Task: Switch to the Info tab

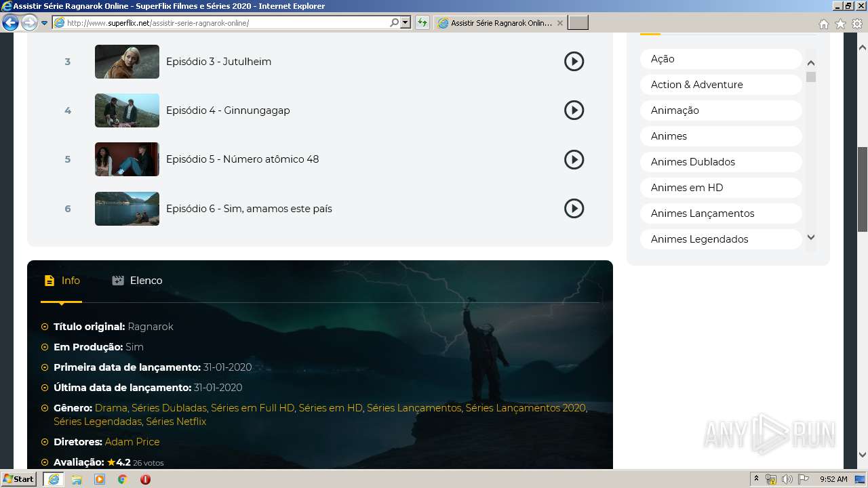Action: pos(62,281)
